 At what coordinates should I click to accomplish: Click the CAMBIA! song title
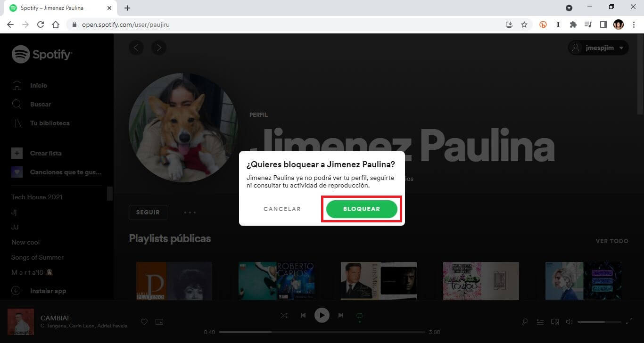[55, 318]
